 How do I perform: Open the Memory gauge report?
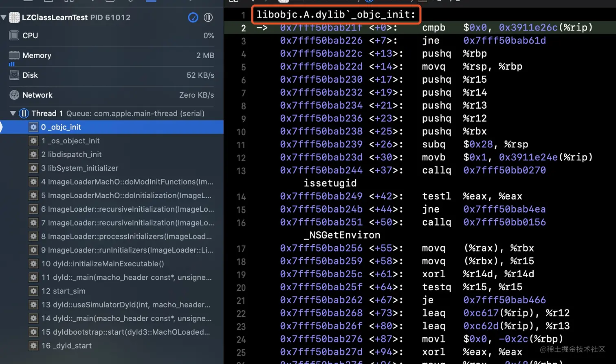(x=112, y=55)
